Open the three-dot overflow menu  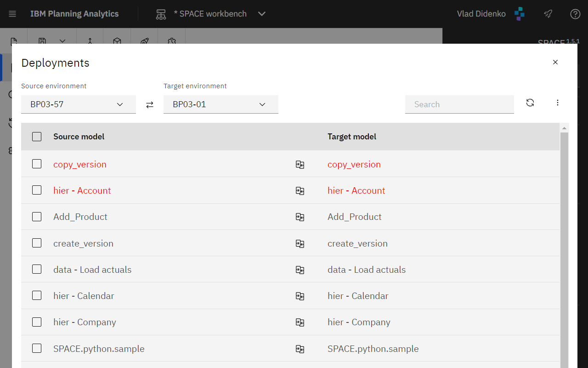pyautogui.click(x=558, y=103)
